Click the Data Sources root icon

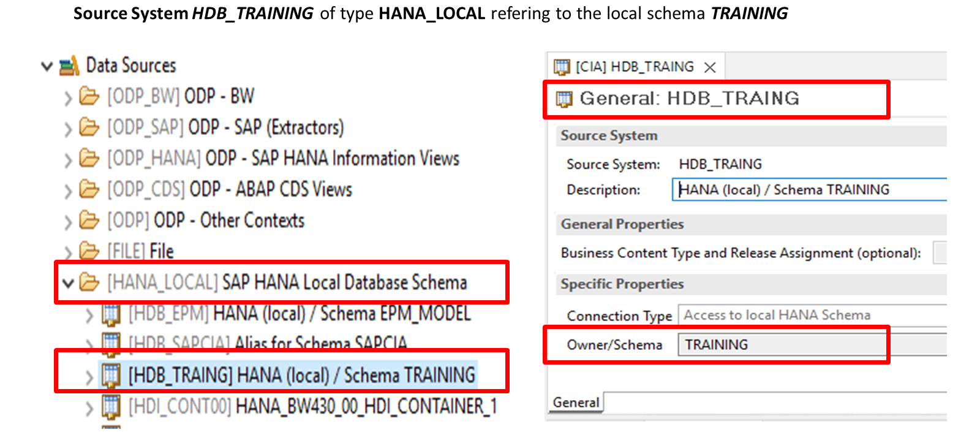[x=69, y=66]
